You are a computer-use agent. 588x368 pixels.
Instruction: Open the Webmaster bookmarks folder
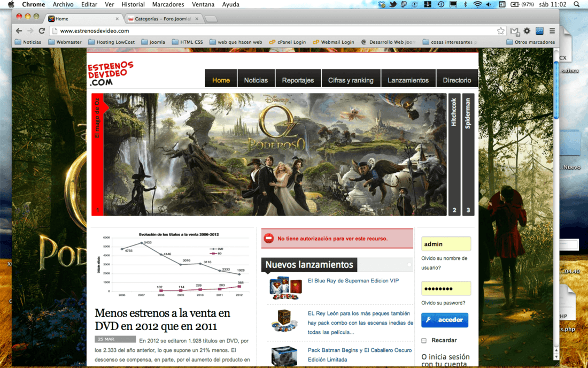pyautogui.click(x=65, y=42)
